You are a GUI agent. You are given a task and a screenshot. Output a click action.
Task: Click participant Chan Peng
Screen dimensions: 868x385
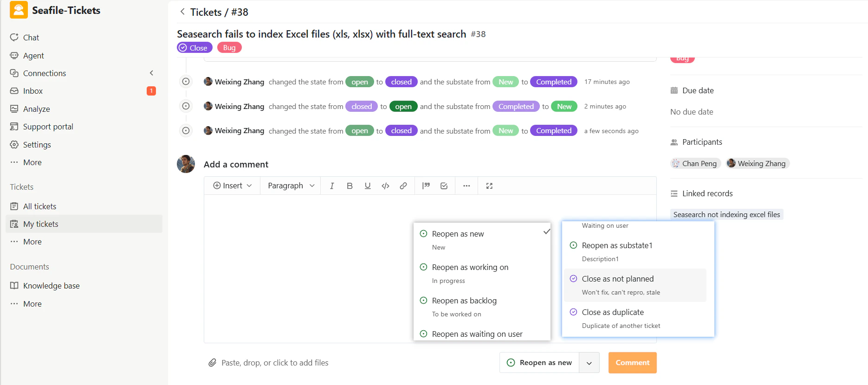(x=695, y=163)
